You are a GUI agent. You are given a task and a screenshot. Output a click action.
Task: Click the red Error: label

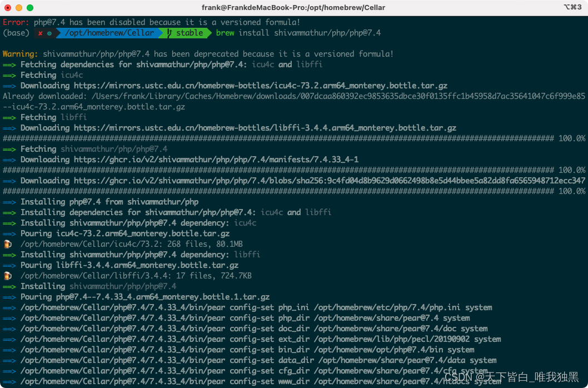tap(16, 22)
